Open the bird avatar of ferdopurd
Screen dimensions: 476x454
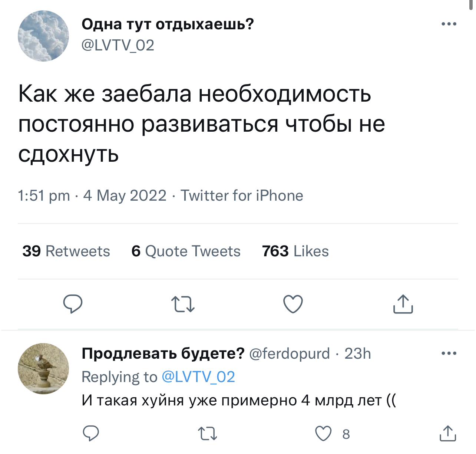tap(43, 368)
